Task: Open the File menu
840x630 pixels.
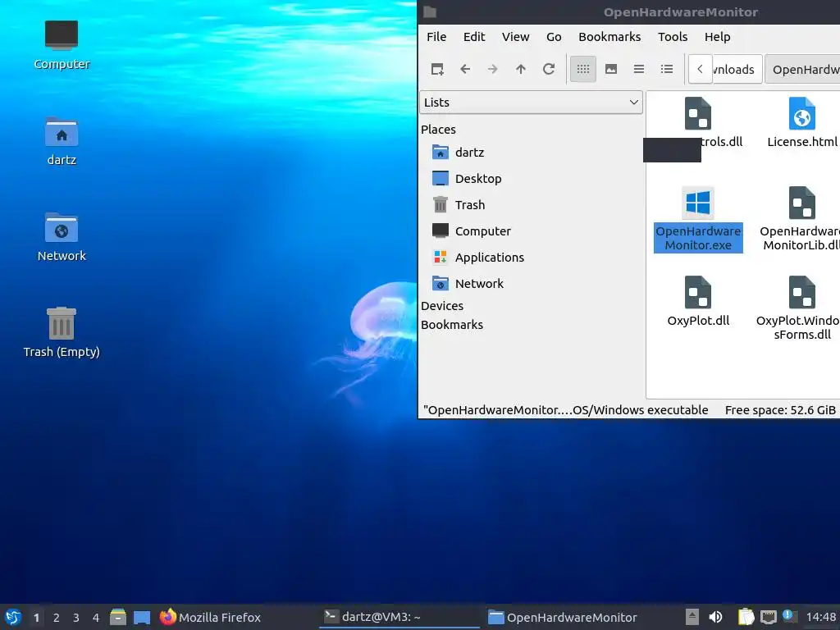Action: (x=436, y=36)
